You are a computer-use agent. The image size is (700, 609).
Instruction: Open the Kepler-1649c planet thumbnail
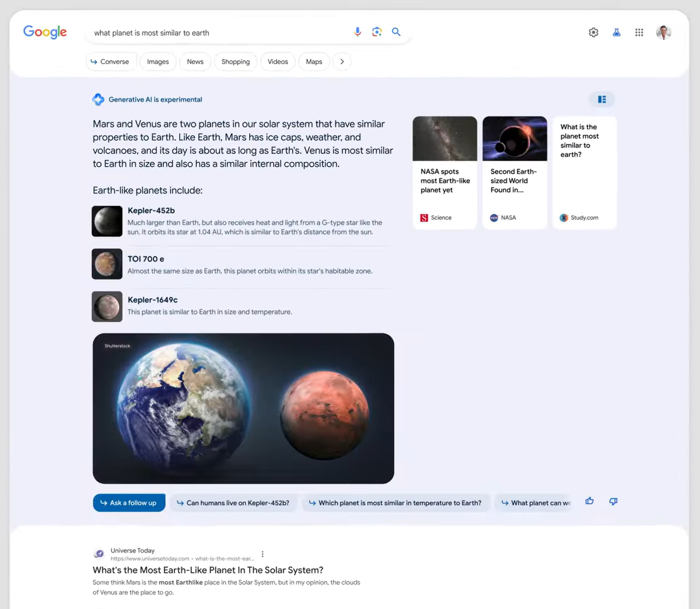tap(107, 306)
